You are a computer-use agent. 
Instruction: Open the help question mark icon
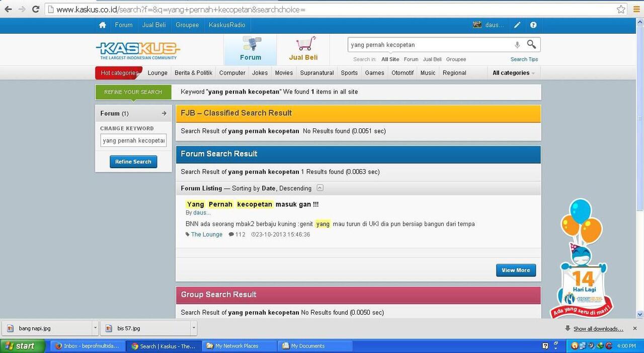click(533, 25)
